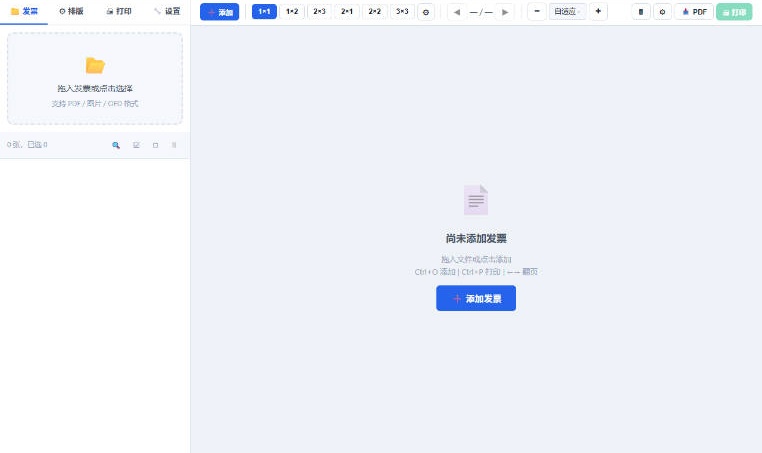The width and height of the screenshot is (762, 453).
Task: Open the 发票 (invoice) tab
Action: pyautogui.click(x=24, y=11)
